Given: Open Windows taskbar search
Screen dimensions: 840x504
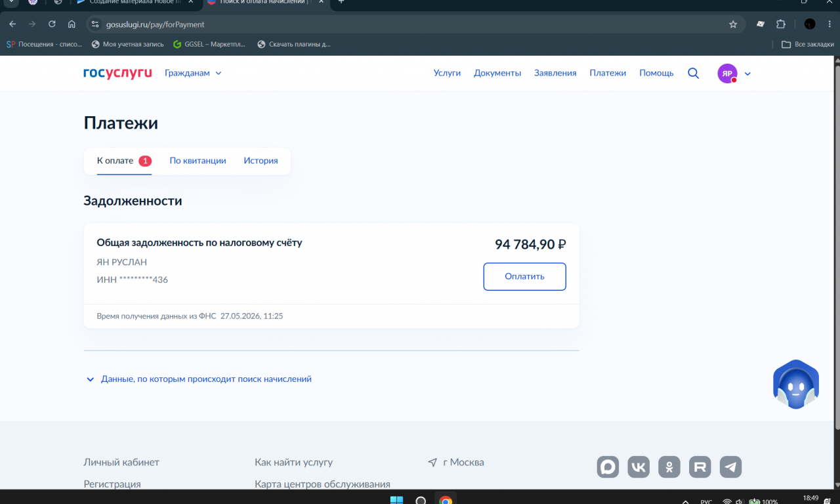Looking at the screenshot, I should (x=421, y=500).
